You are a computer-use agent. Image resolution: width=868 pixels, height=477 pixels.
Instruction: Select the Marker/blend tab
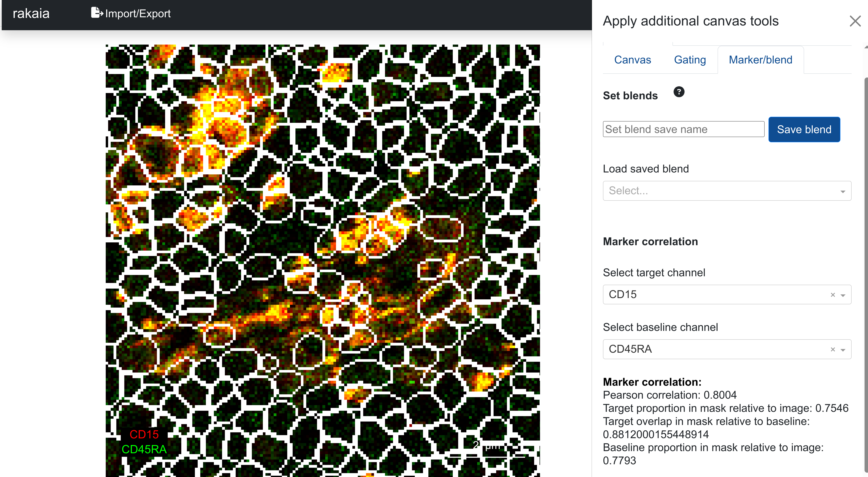pos(760,60)
